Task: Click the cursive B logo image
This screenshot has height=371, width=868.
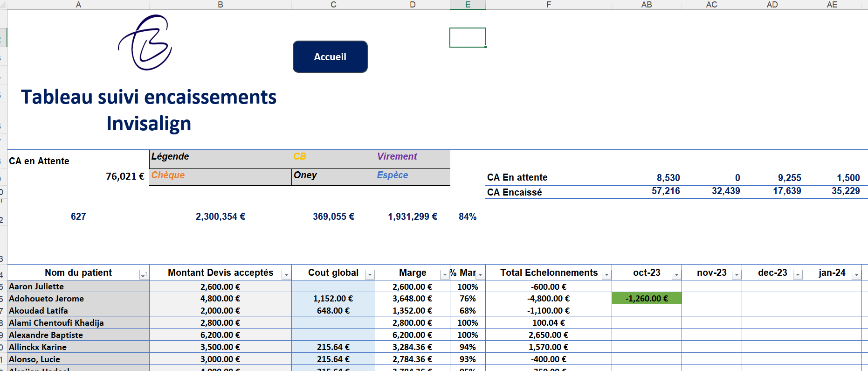Action: point(145,43)
